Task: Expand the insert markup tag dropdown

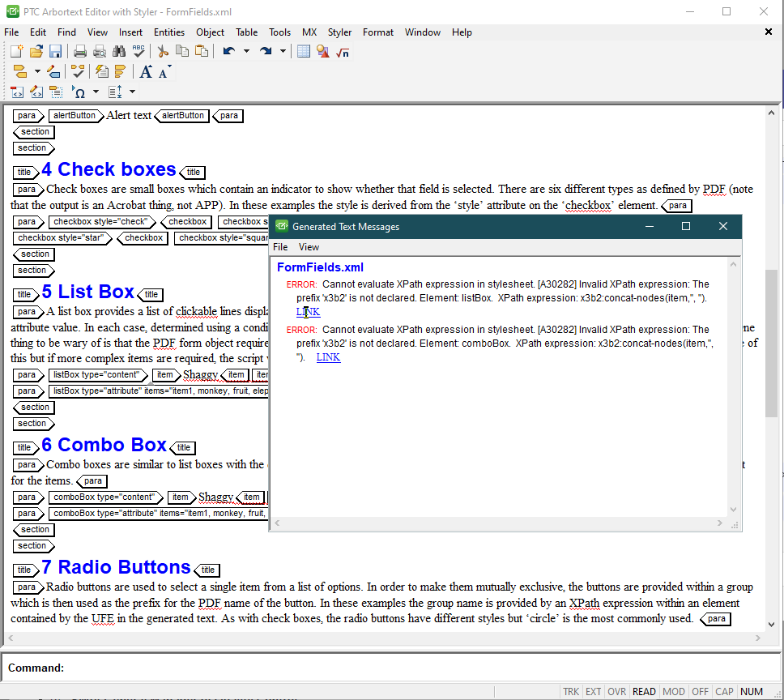Action: coord(37,71)
